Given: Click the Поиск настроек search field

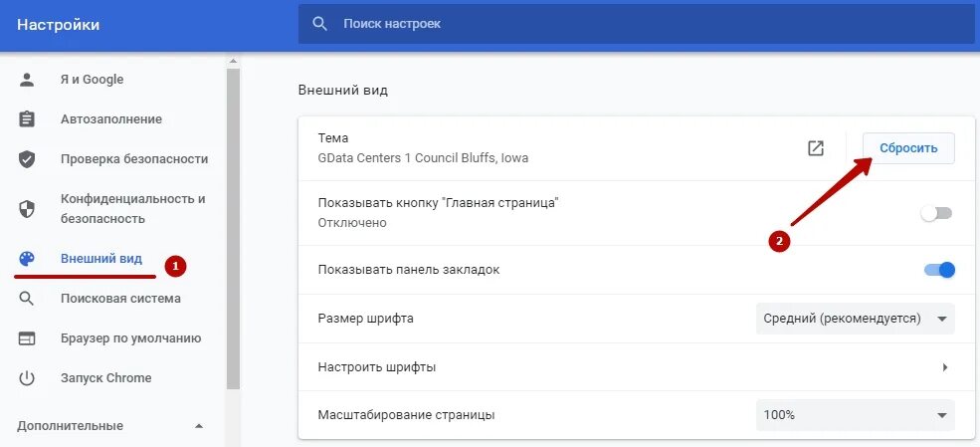Looking at the screenshot, I should click(x=636, y=24).
